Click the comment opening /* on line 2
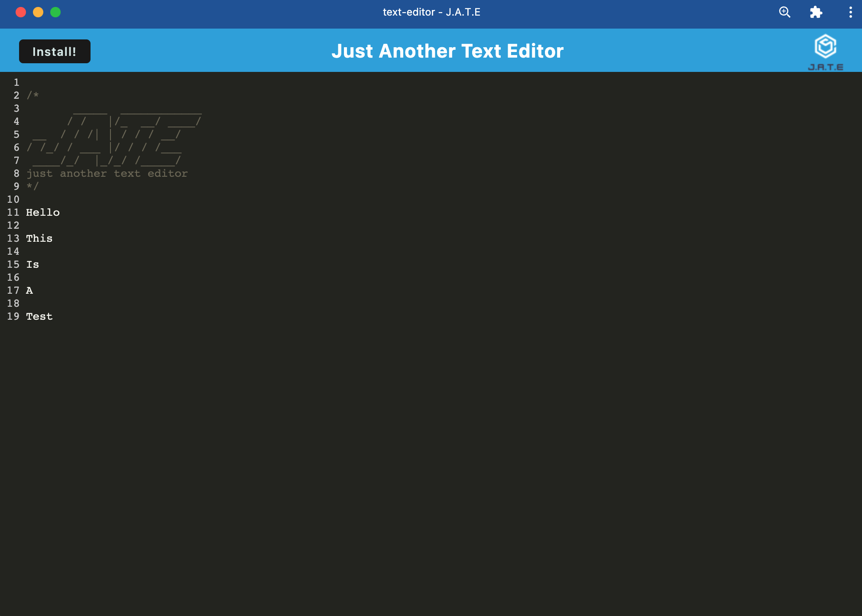The height and width of the screenshot is (616, 862). point(32,95)
